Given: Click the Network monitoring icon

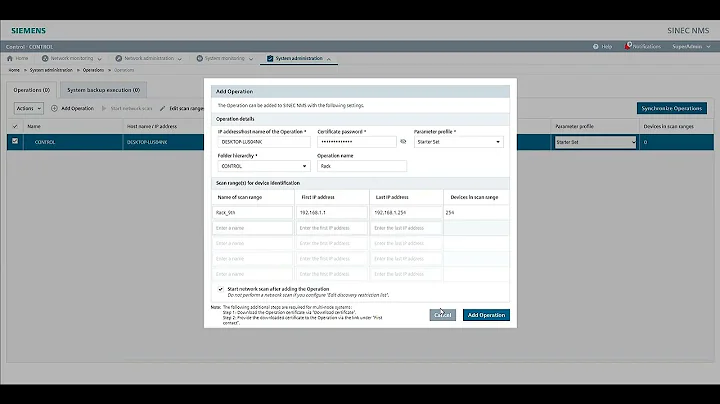Looking at the screenshot, I should tap(45, 58).
